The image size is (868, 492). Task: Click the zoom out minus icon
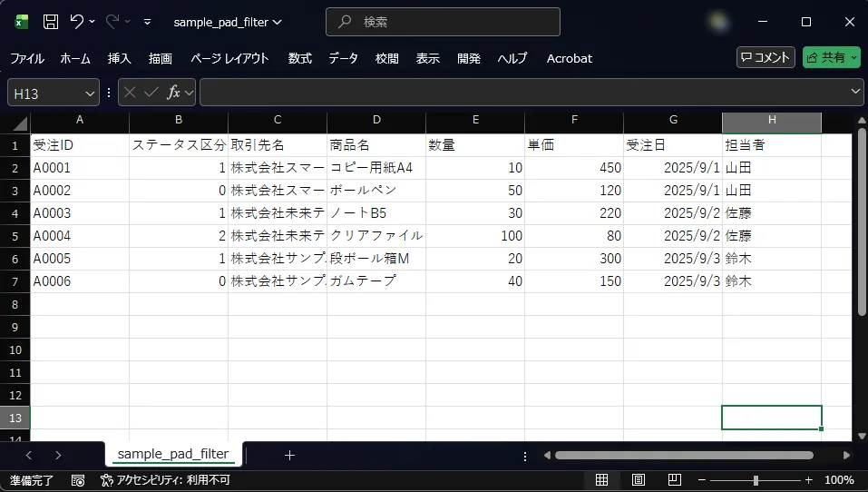coord(701,479)
